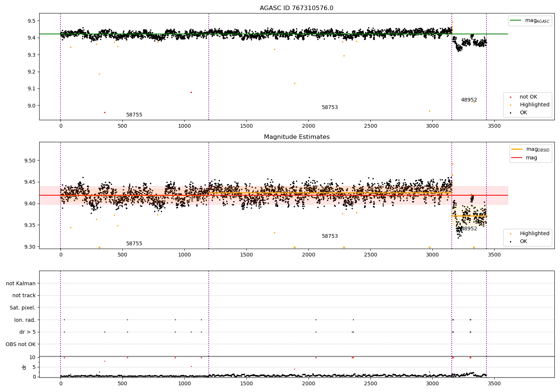Click the red not-OK data point near 9.08 in the top plot
The width and height of the screenshot is (560, 392).
pos(191,92)
